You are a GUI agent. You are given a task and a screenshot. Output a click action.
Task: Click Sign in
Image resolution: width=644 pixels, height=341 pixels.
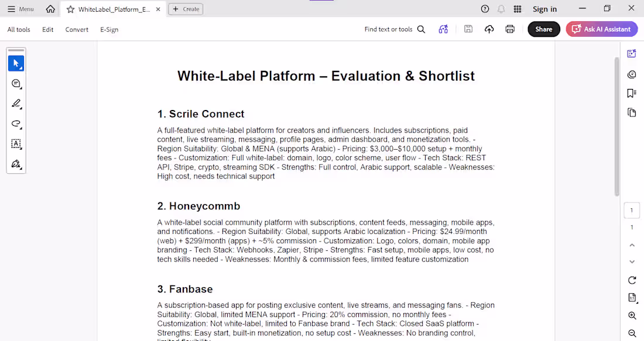(x=544, y=9)
